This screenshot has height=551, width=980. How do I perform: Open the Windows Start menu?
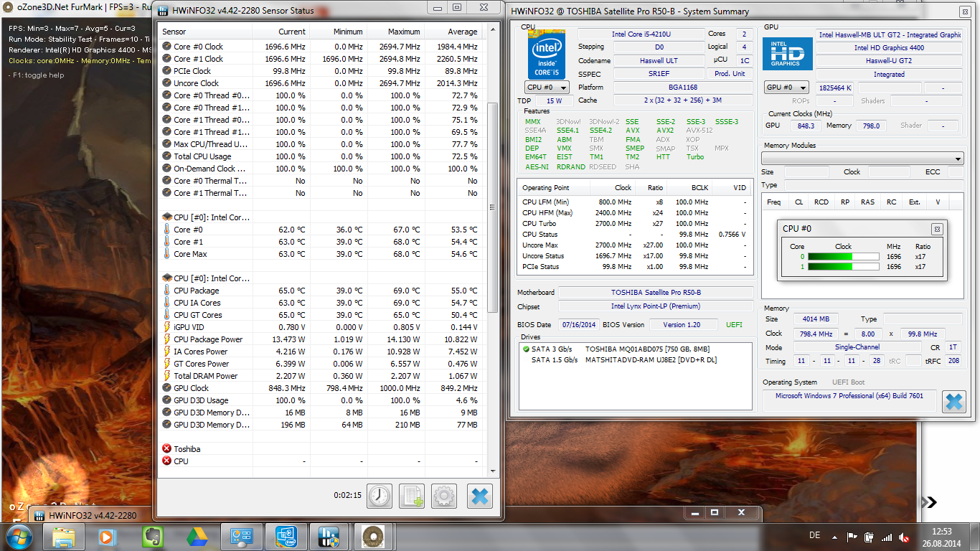pos(17,536)
